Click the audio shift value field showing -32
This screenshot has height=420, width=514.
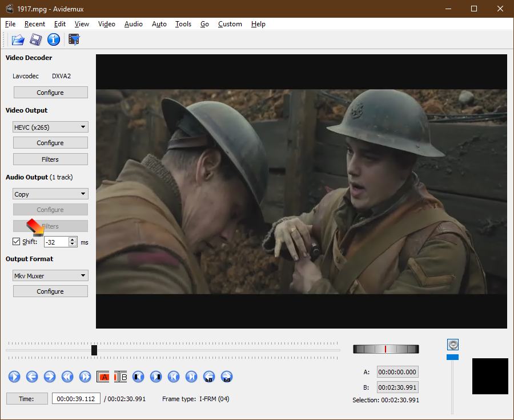(56, 242)
